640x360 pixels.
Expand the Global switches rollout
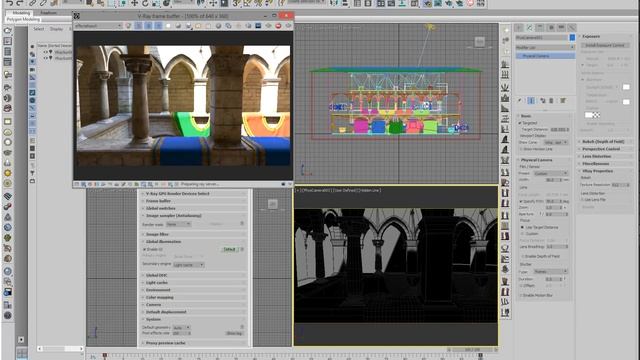(x=195, y=208)
